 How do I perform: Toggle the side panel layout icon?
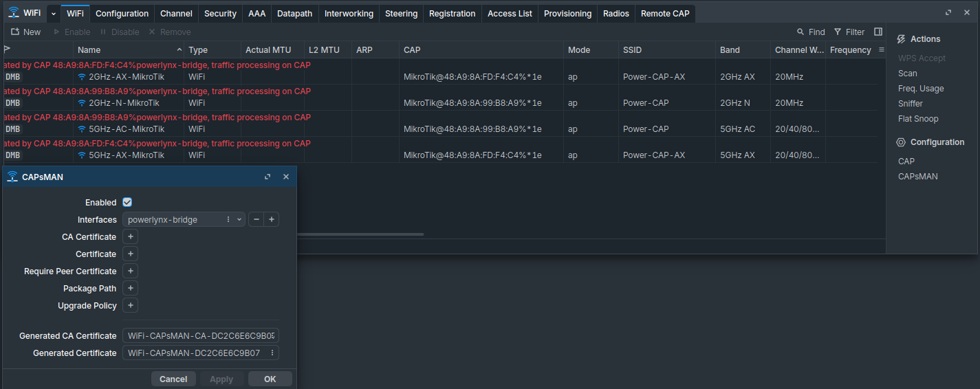[878, 32]
